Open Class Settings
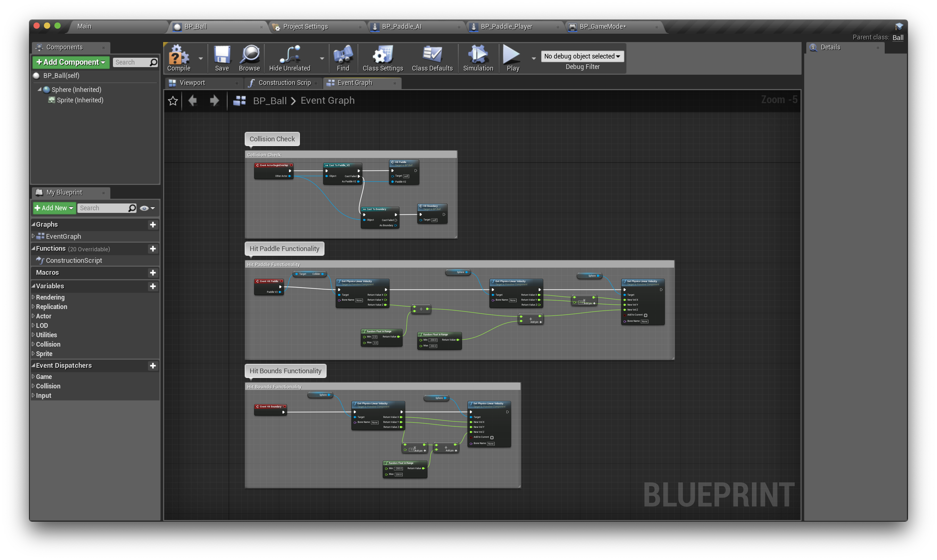Image resolution: width=937 pixels, height=560 pixels. (382, 55)
